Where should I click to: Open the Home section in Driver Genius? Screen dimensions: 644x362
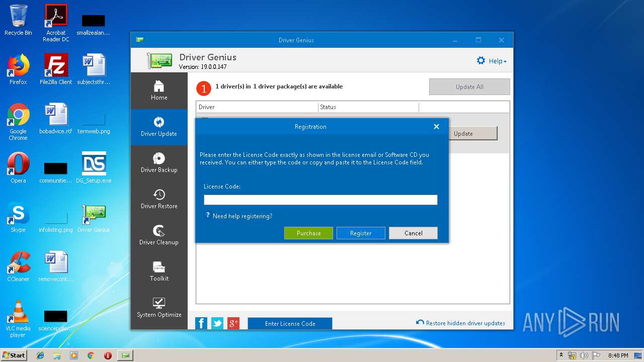click(x=159, y=90)
